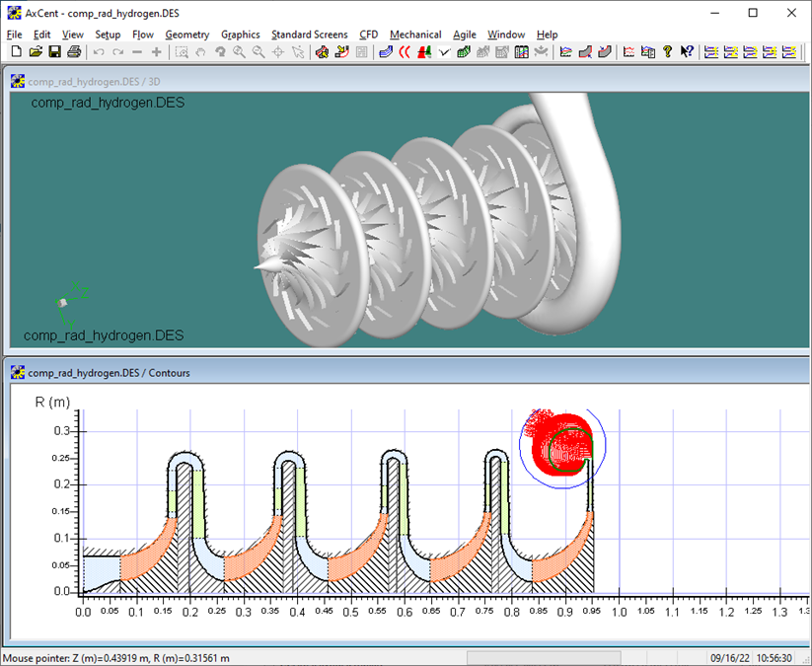Print the current view

pyautogui.click(x=73, y=51)
